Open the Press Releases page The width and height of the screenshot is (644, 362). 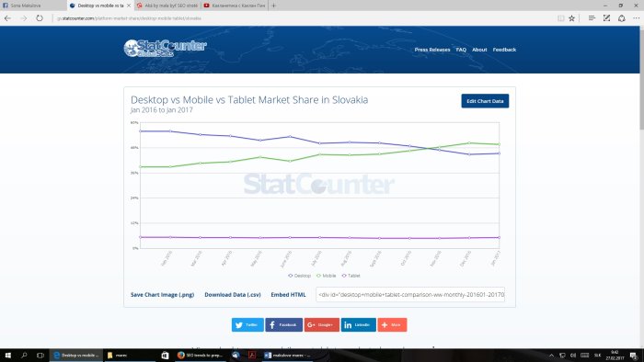tap(432, 50)
